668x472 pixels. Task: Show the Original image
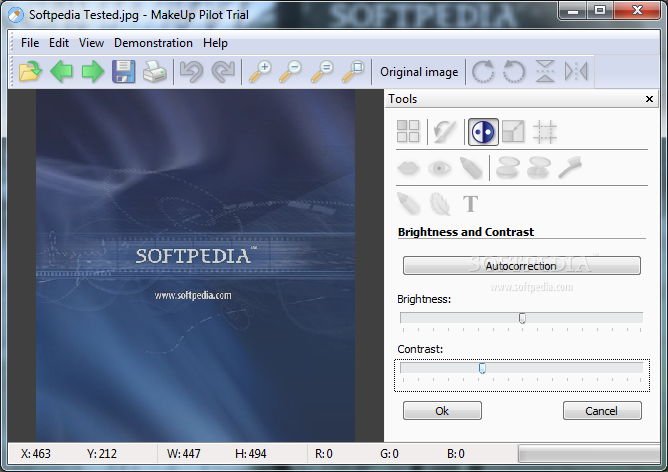(x=419, y=72)
